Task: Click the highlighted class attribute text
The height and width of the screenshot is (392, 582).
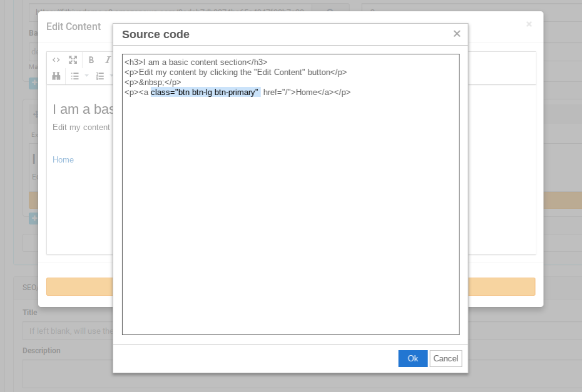Action: coord(205,93)
